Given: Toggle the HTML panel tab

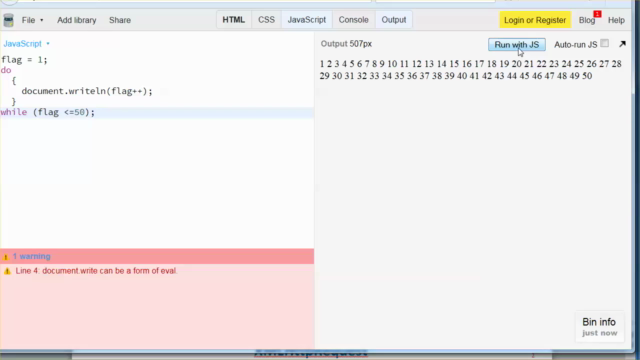Looking at the screenshot, I should coord(233,20).
